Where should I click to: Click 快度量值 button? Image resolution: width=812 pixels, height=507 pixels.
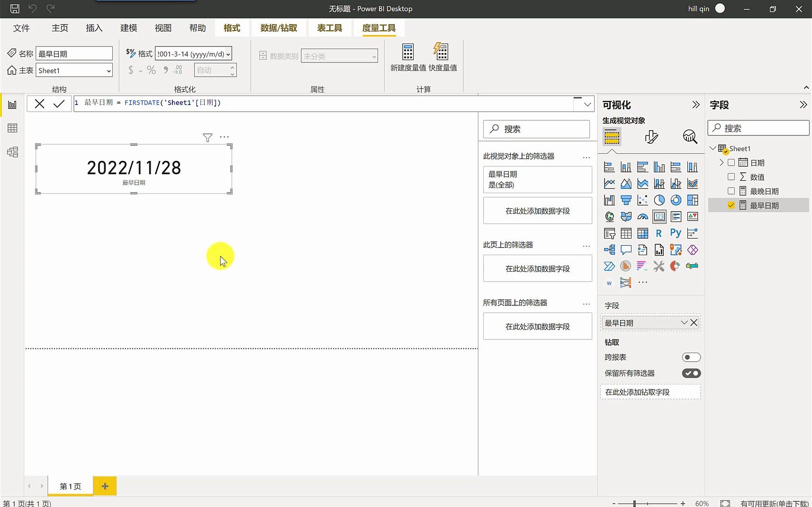(442, 57)
